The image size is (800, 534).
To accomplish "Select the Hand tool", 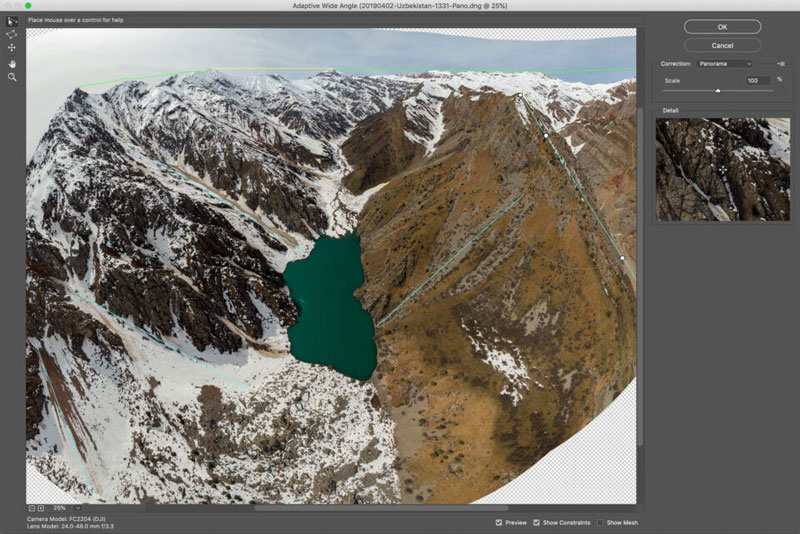I will click(x=12, y=62).
